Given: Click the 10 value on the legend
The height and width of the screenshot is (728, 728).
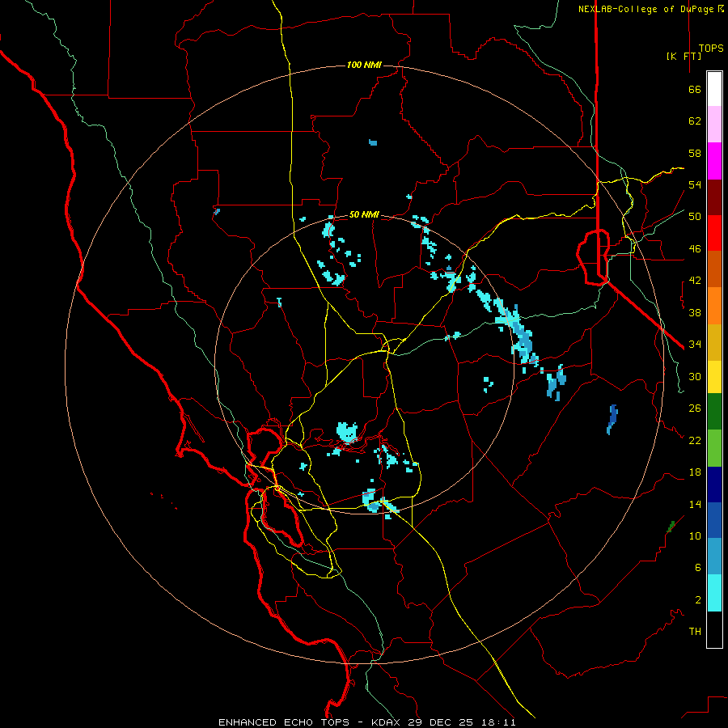Looking at the screenshot, I should [695, 535].
